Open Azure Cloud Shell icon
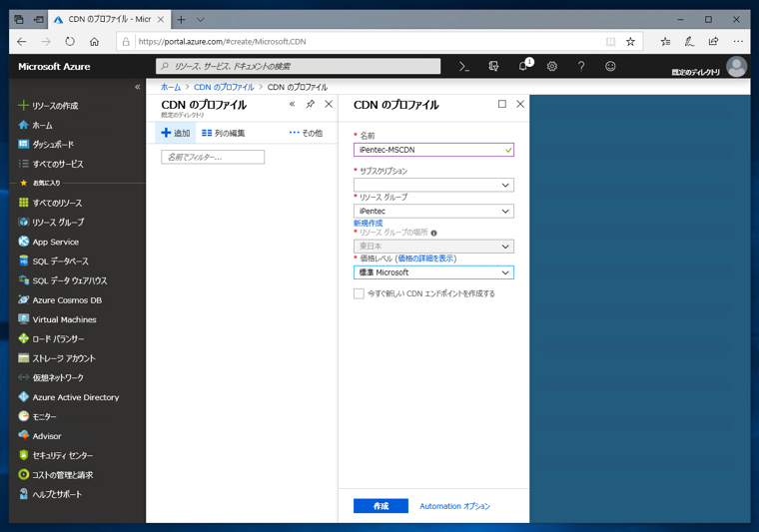759x532 pixels. pos(464,66)
